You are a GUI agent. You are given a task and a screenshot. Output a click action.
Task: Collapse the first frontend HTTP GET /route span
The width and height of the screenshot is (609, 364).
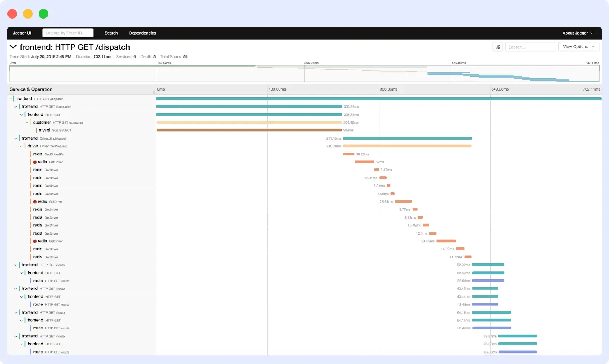[x=16, y=265]
